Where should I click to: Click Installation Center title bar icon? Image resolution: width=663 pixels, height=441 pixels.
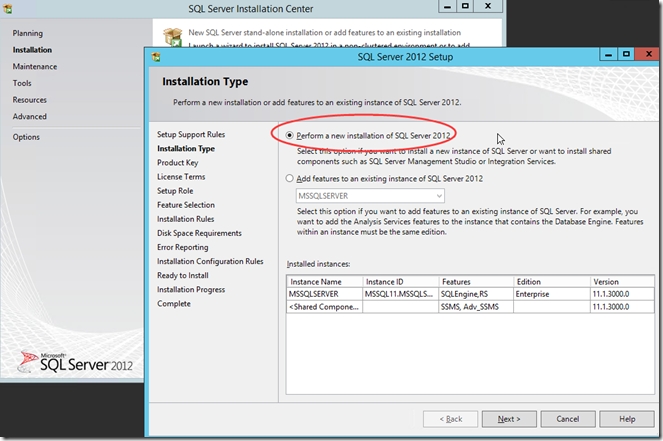(x=7, y=8)
